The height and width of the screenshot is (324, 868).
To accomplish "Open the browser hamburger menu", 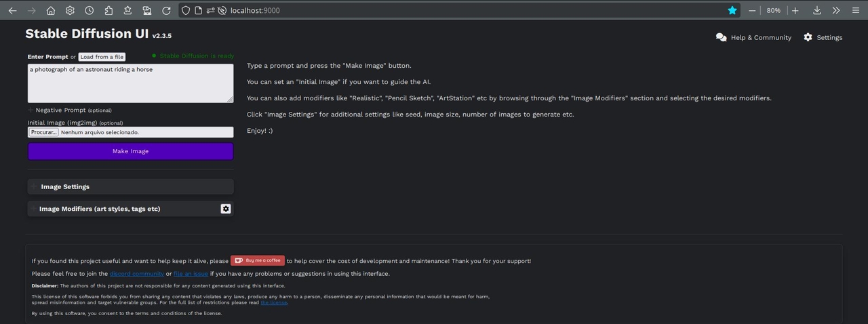I will tap(856, 10).
